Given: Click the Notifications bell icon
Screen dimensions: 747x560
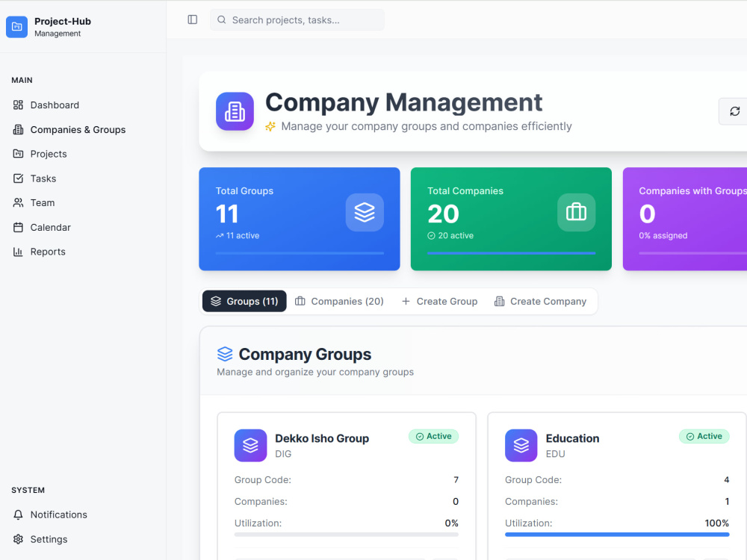Looking at the screenshot, I should [x=18, y=514].
